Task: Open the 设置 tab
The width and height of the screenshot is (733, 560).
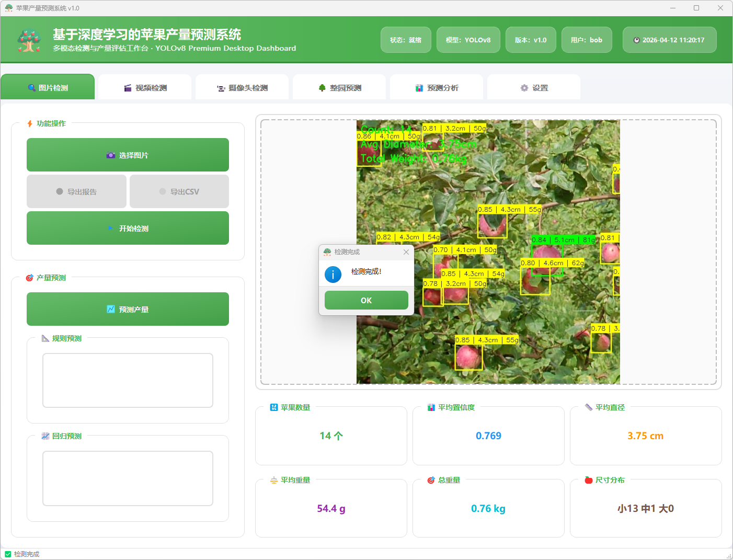Action: [x=534, y=88]
